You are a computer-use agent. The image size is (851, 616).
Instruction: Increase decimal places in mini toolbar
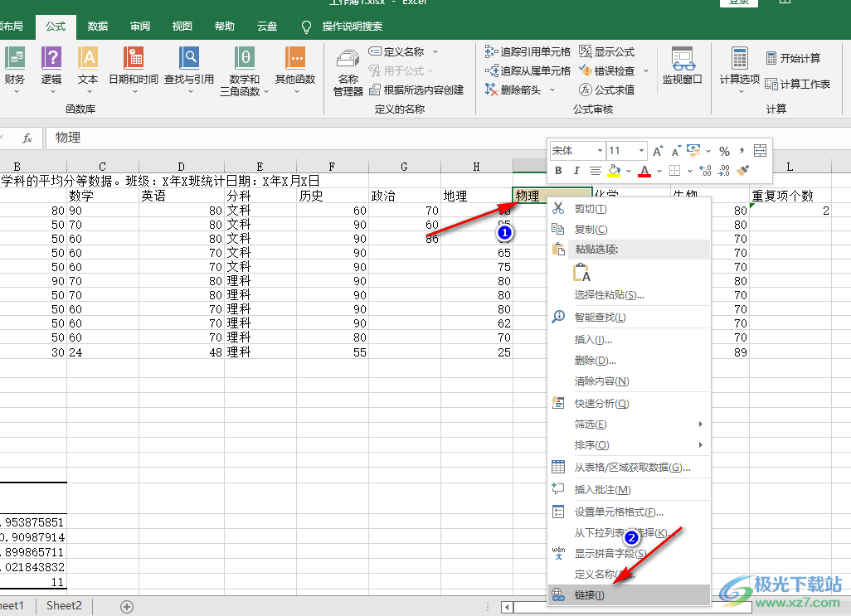click(x=705, y=171)
